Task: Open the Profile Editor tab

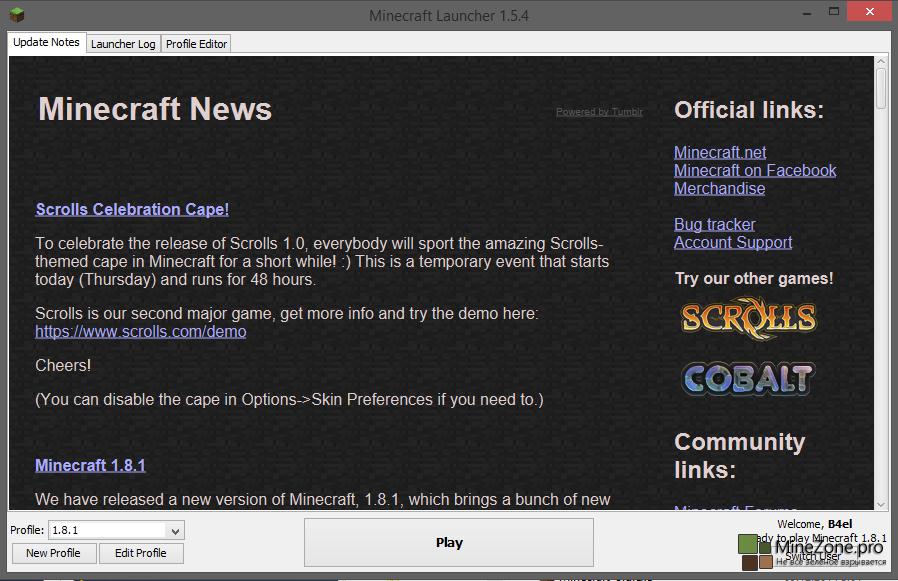Action: [x=197, y=44]
